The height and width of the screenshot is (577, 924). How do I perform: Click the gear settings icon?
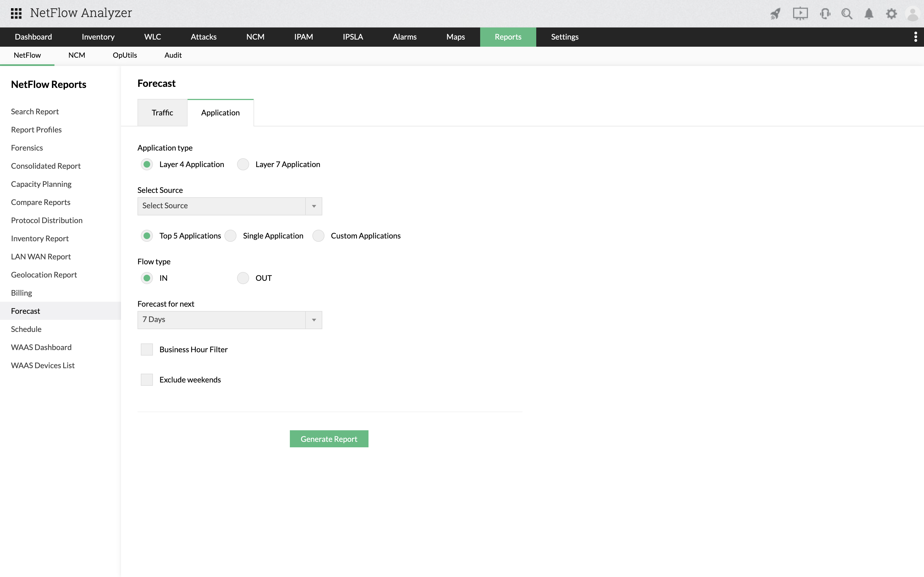pyautogui.click(x=891, y=14)
